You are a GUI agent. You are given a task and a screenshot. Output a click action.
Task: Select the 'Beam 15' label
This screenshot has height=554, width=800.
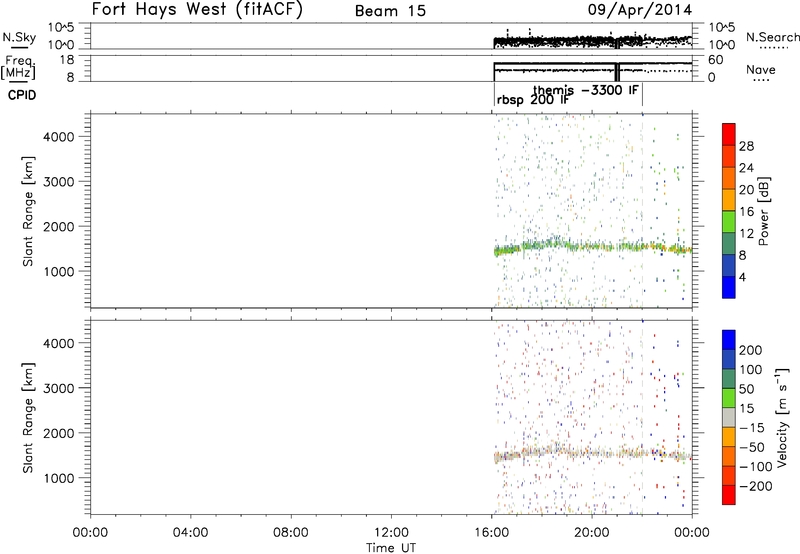(390, 11)
